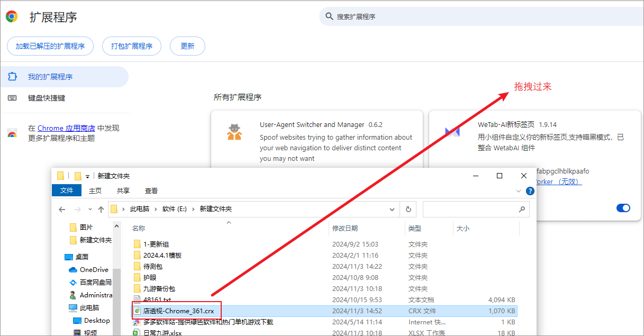Select 此电脑 in the navigation pane
The height and width of the screenshot is (336, 644).
[84, 307]
